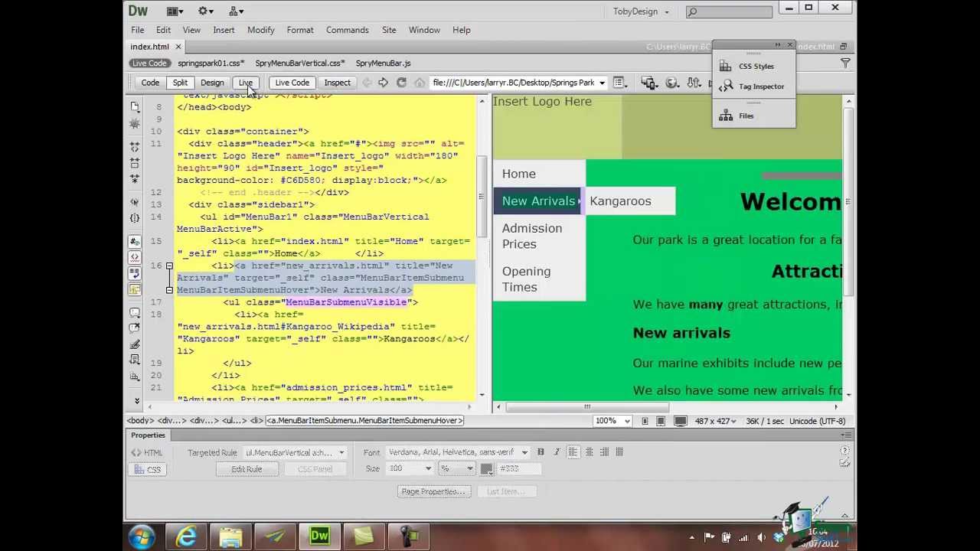This screenshot has height=551, width=980.
Task: Open the Insert menu
Action: 224,30
